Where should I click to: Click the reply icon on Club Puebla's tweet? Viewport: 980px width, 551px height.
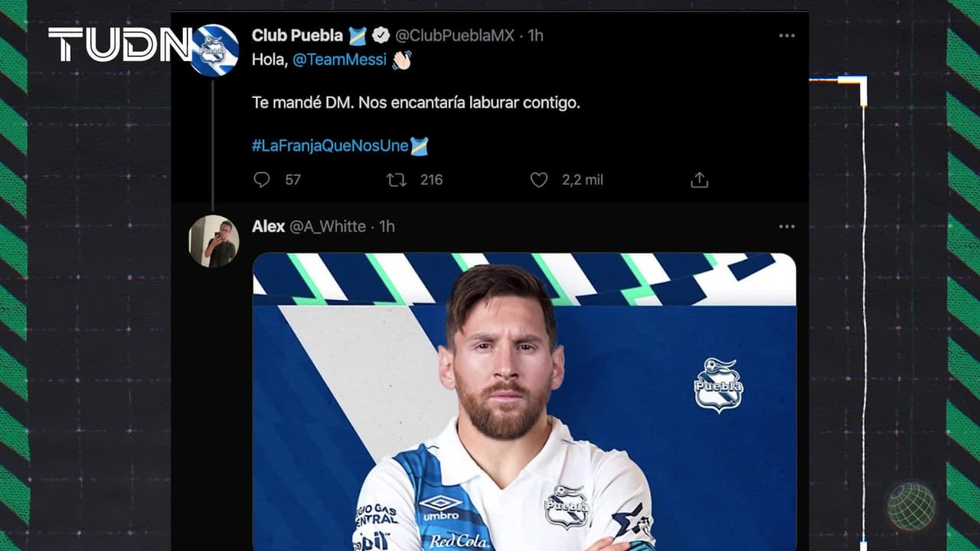pos(262,180)
